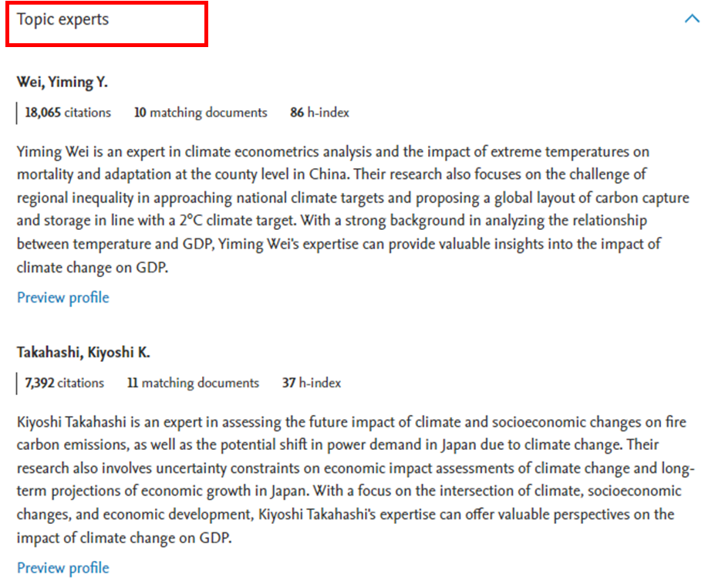The image size is (725, 588).
Task: Click the citation bar beside 18,065 citations
Action: [15, 112]
